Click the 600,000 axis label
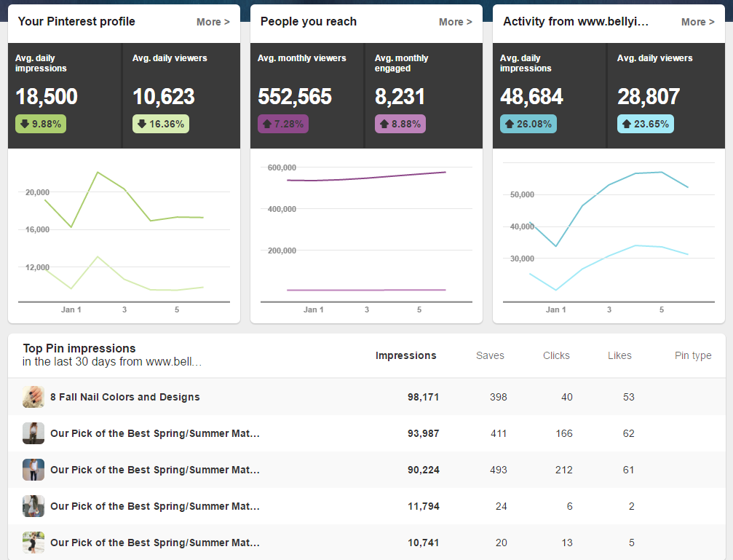Screen dimensions: 733x560 [x=282, y=167]
